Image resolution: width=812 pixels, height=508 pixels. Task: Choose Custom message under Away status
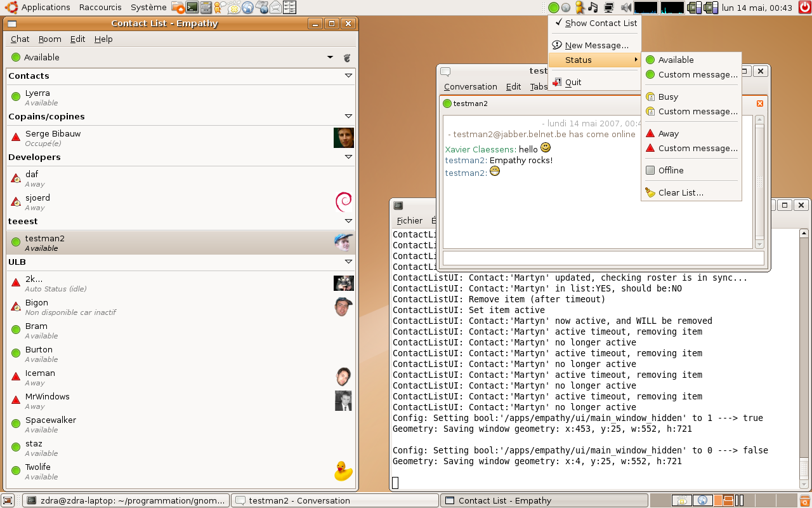pyautogui.click(x=691, y=148)
